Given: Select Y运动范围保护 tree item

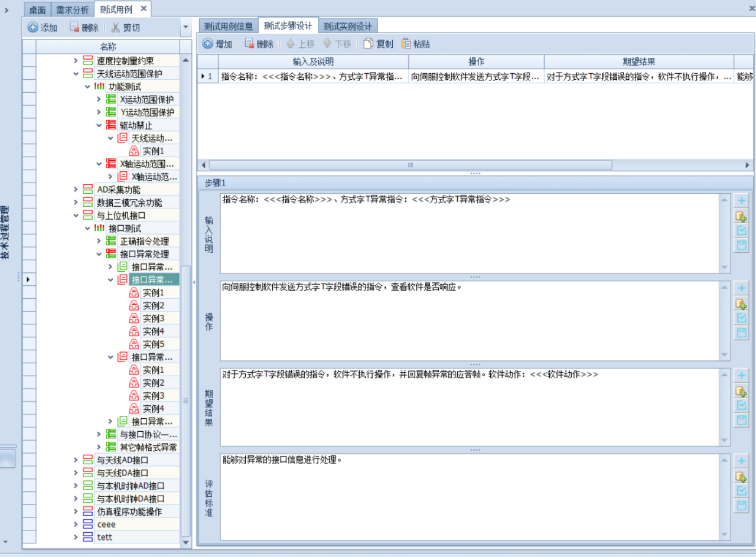Looking at the screenshot, I should [x=147, y=112].
